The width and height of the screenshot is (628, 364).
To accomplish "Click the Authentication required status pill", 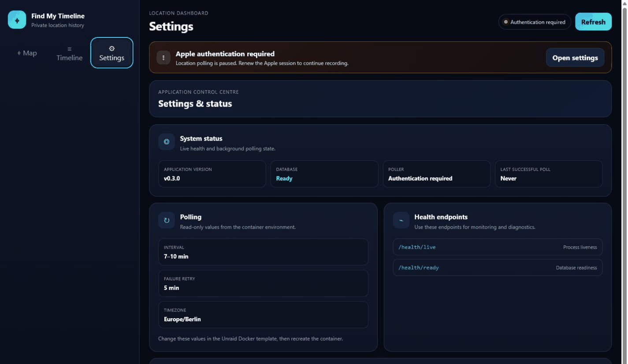I will (x=535, y=22).
